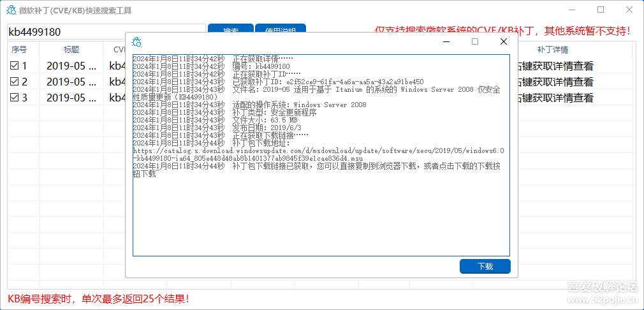Click the bug icon in details dialog title bar

coord(136,42)
